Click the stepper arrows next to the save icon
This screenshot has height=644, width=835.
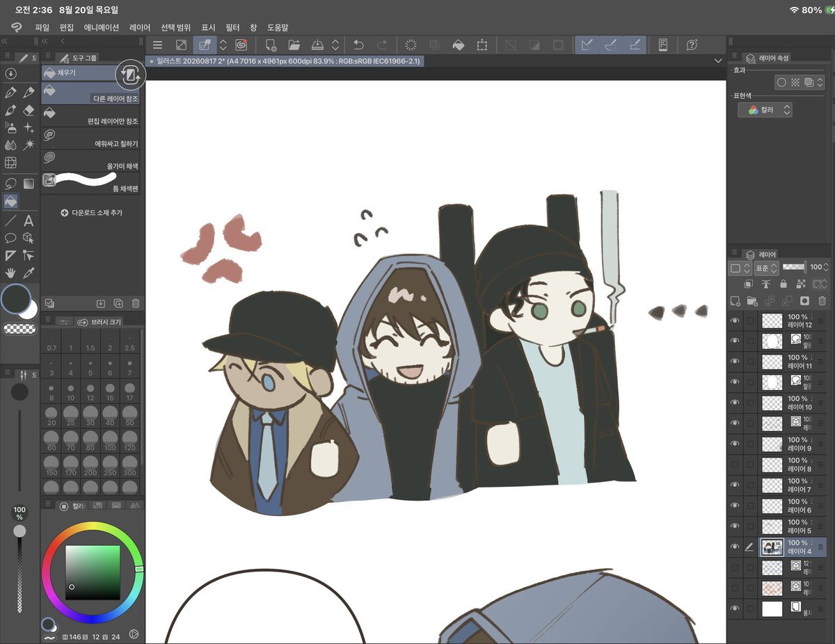coord(335,45)
